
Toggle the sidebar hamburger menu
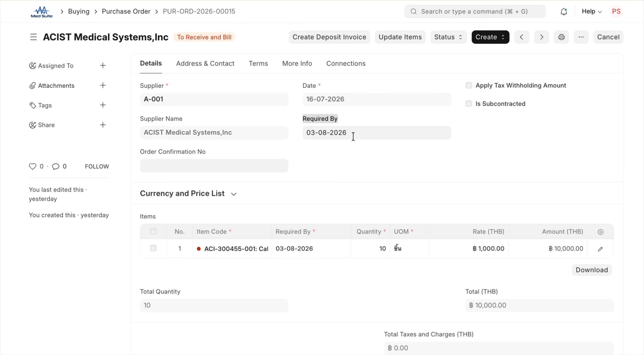[x=33, y=37]
